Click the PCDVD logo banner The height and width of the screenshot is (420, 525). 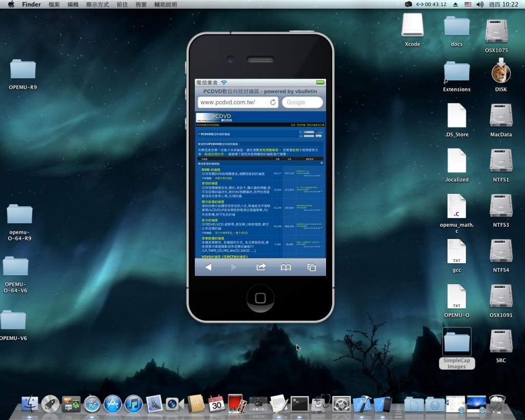[214, 117]
